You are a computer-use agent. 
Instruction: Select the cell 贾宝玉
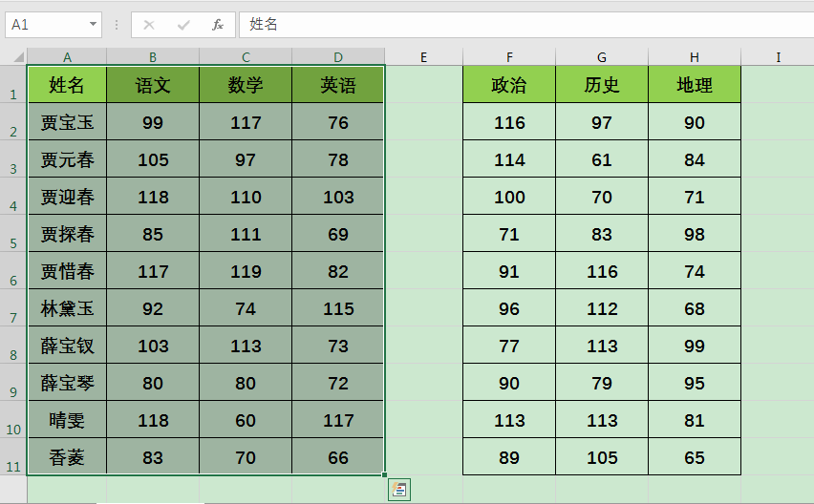click(x=67, y=122)
